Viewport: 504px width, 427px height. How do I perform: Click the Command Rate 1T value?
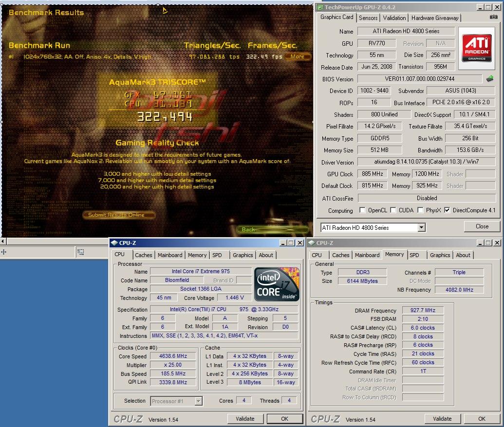pyautogui.click(x=423, y=371)
